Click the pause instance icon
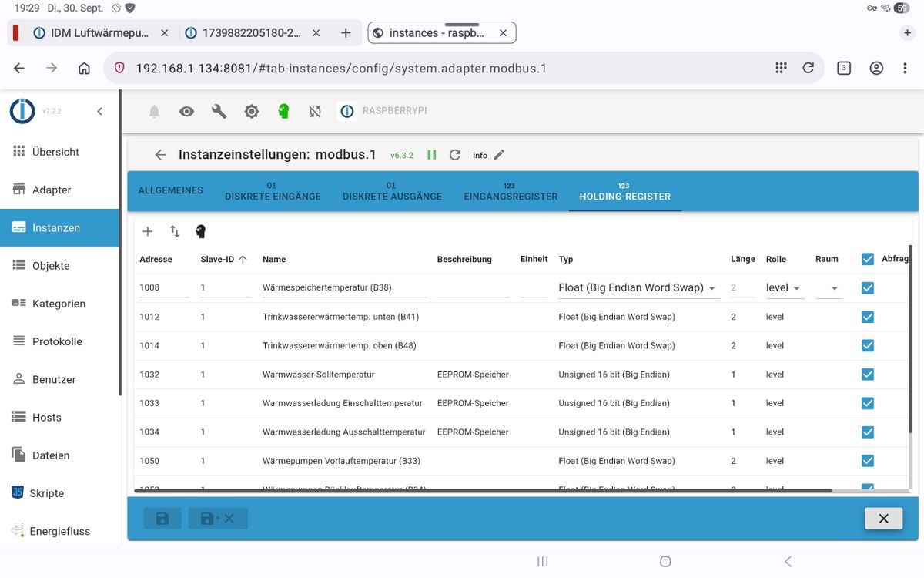The image size is (924, 578). [x=432, y=155]
